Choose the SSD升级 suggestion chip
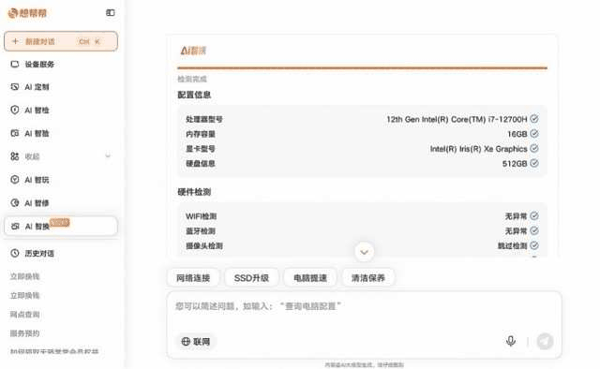The width and height of the screenshot is (600, 369). pyautogui.click(x=251, y=278)
